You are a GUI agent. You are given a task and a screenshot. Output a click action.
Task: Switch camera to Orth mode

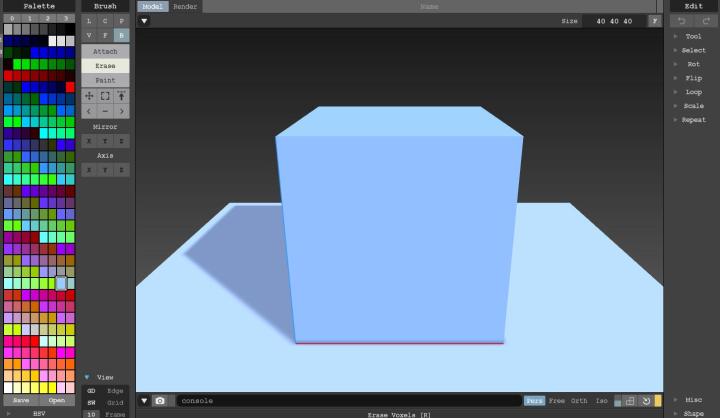(x=579, y=401)
